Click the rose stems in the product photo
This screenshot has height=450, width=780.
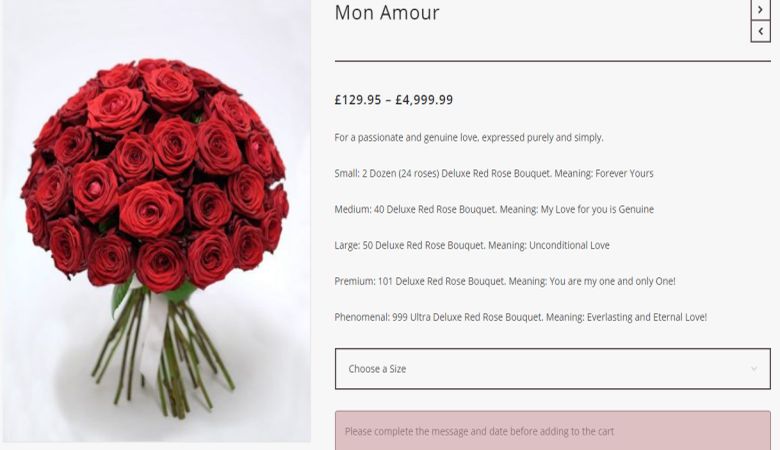(x=164, y=353)
